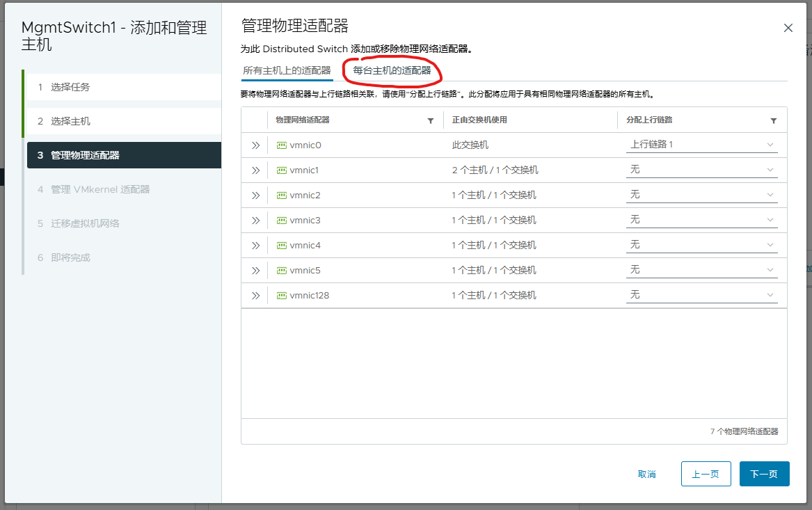Open uplink dropdown for vmnic3
This screenshot has height=510, width=812.
coord(701,220)
